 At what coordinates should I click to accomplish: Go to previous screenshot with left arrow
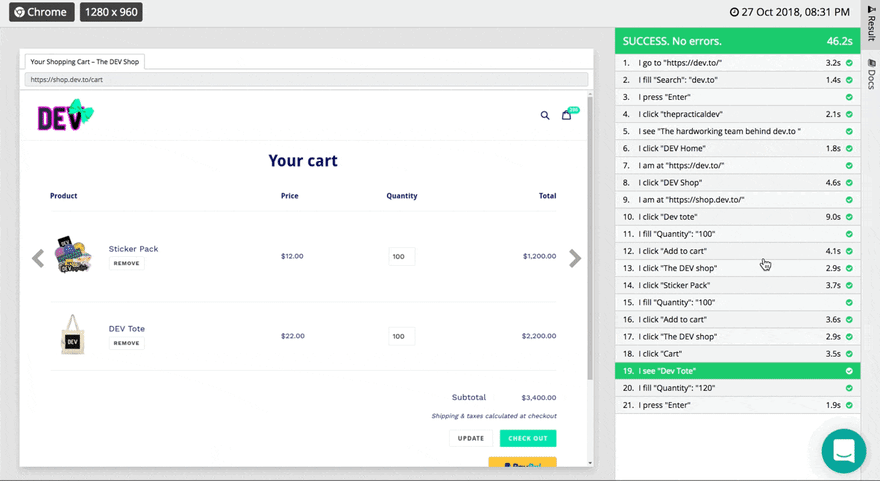tap(38, 258)
